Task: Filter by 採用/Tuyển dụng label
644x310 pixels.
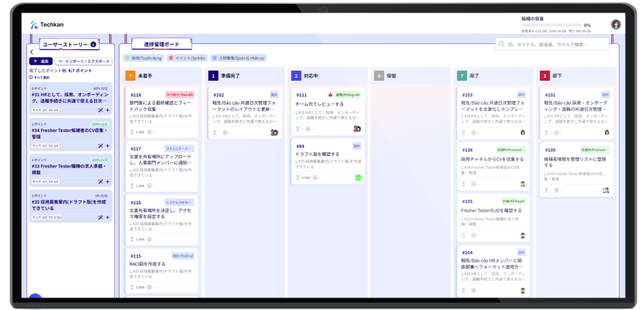Action: pos(143,58)
